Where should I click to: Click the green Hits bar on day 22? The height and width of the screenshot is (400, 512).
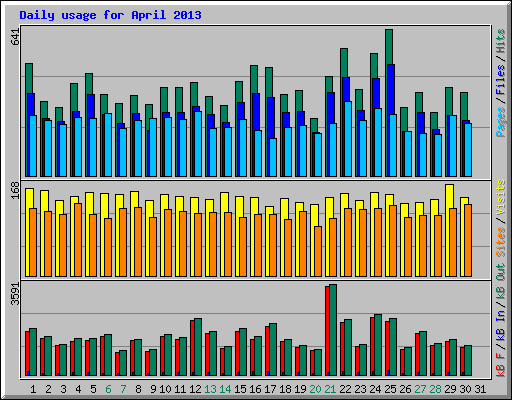tap(344, 63)
